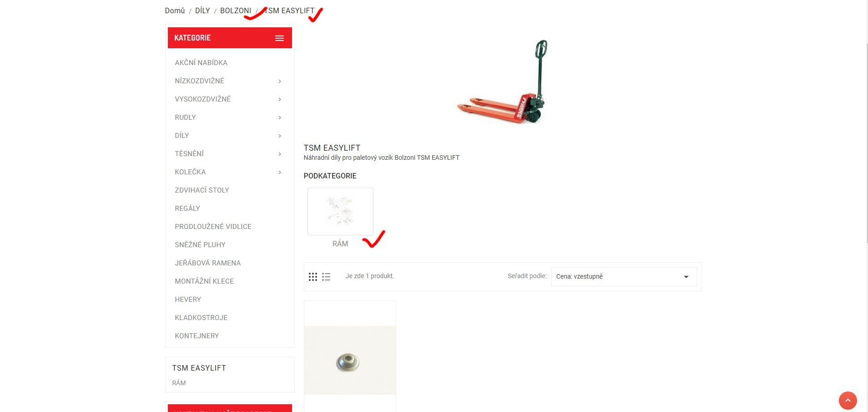Viewport: 868px width, 412px height.
Task: Click the pallet truck category image
Action: [503, 82]
